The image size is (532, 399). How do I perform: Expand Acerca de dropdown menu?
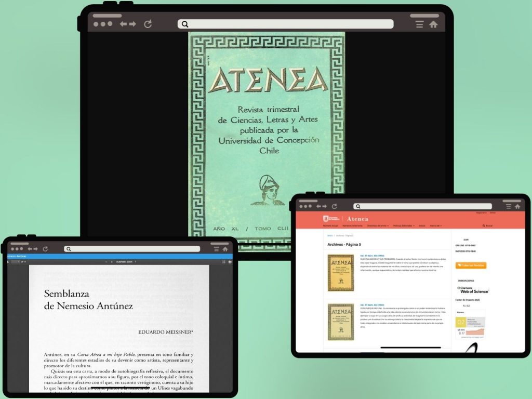[x=436, y=225]
